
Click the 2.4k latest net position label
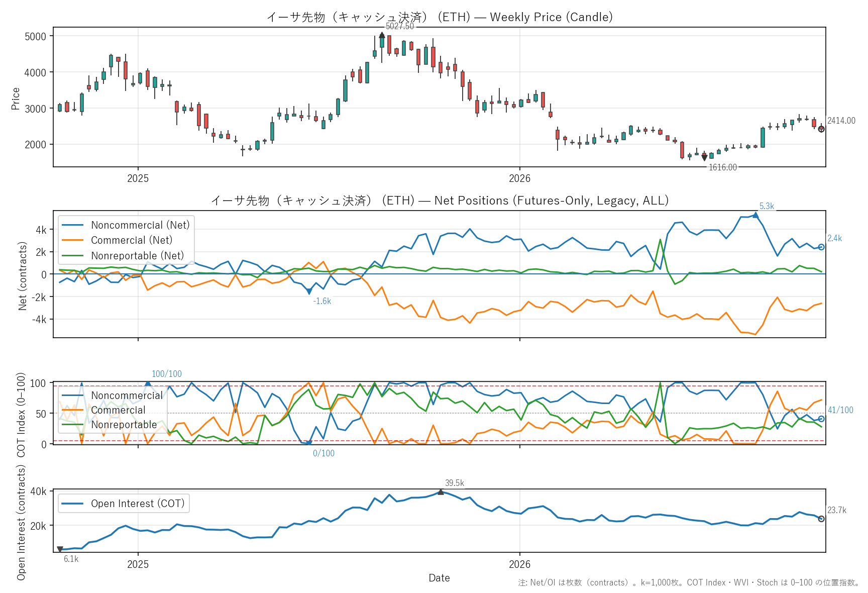pyautogui.click(x=835, y=238)
